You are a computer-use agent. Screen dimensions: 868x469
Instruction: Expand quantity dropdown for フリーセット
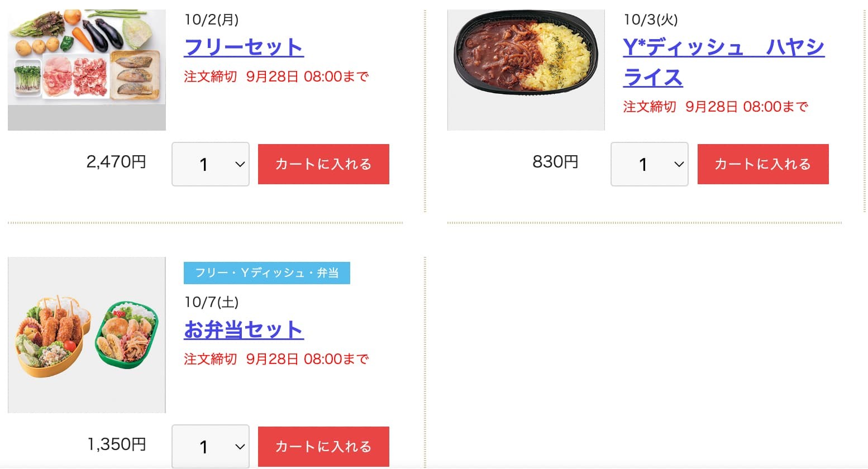[x=211, y=164]
